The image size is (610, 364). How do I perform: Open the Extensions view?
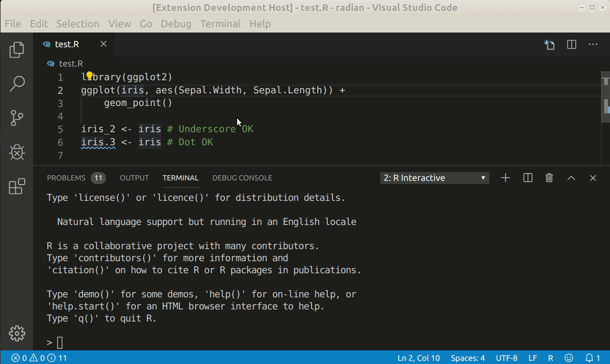[17, 186]
